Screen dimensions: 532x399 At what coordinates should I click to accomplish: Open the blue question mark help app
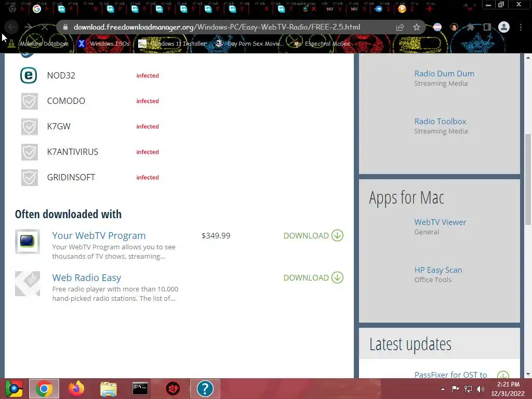205,389
